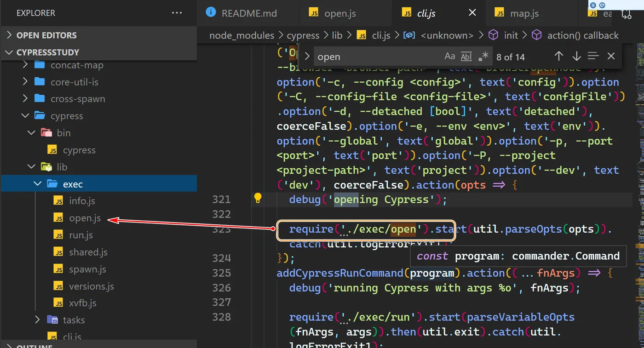Click the cypress breadcrumb segment
Image resolution: width=644 pixels, height=348 pixels.
point(303,35)
